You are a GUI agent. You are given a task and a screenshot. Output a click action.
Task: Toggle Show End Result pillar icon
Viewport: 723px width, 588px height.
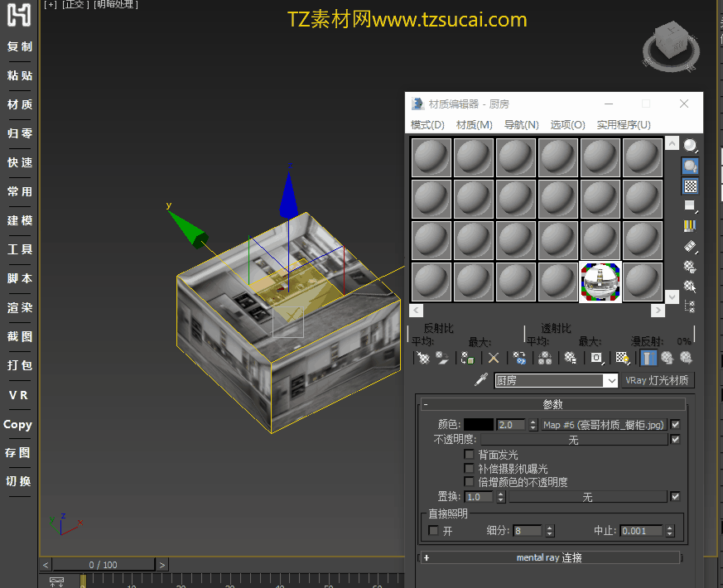coord(648,358)
